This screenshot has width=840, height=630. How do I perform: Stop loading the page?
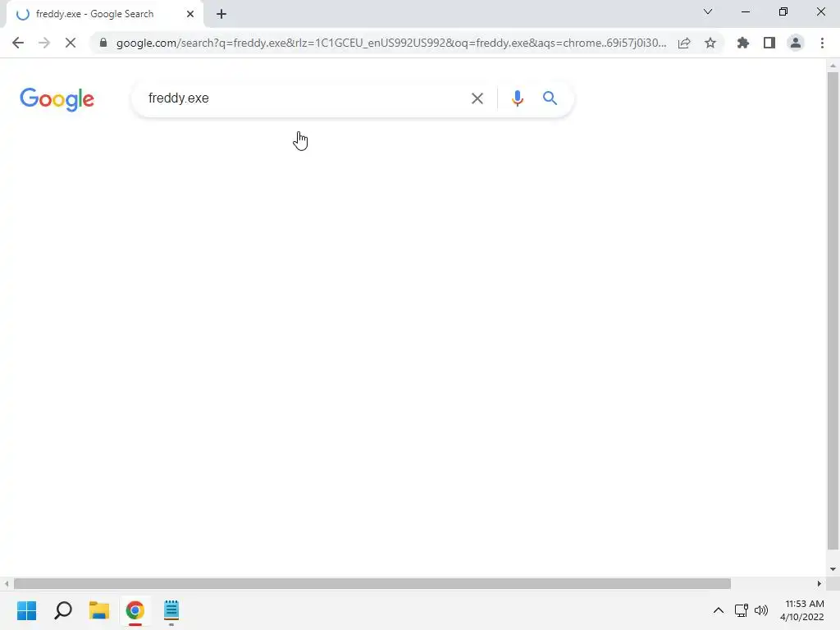coord(71,43)
